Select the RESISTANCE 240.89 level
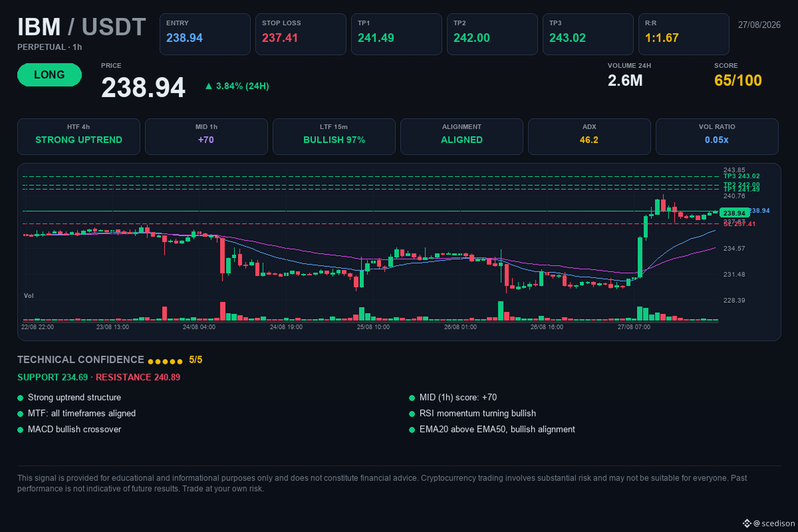 (x=138, y=377)
